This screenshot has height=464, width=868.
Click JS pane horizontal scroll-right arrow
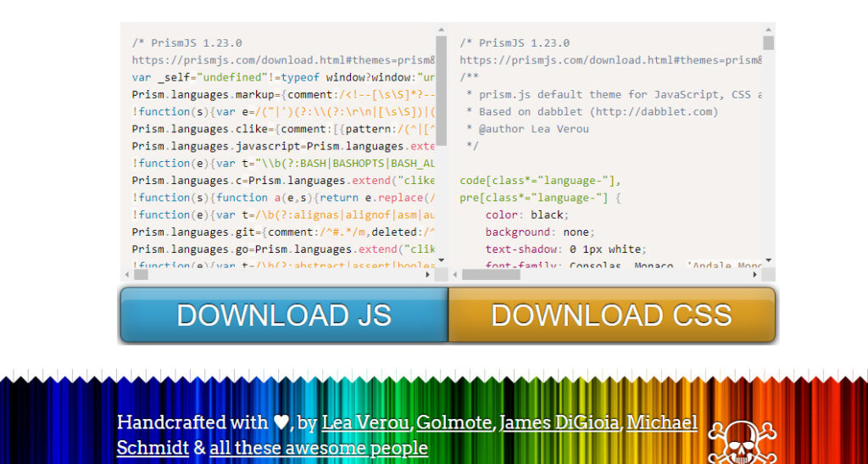tap(429, 275)
